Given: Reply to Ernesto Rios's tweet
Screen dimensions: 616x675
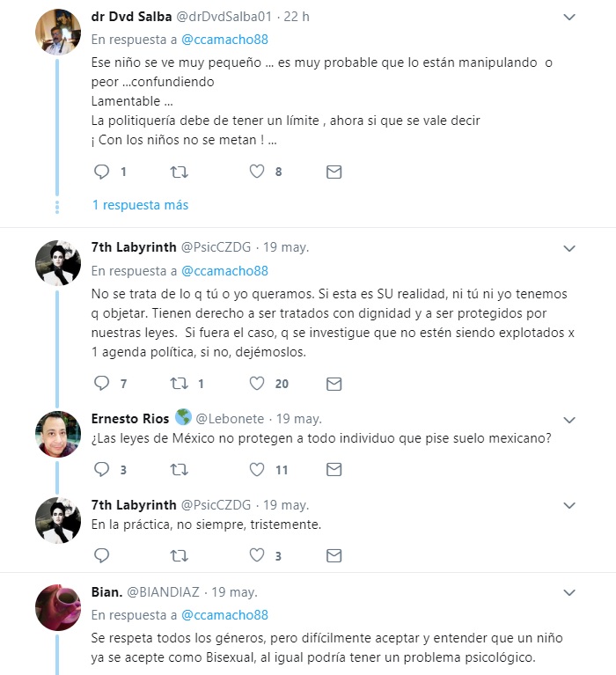Looking at the screenshot, I should point(101,469).
